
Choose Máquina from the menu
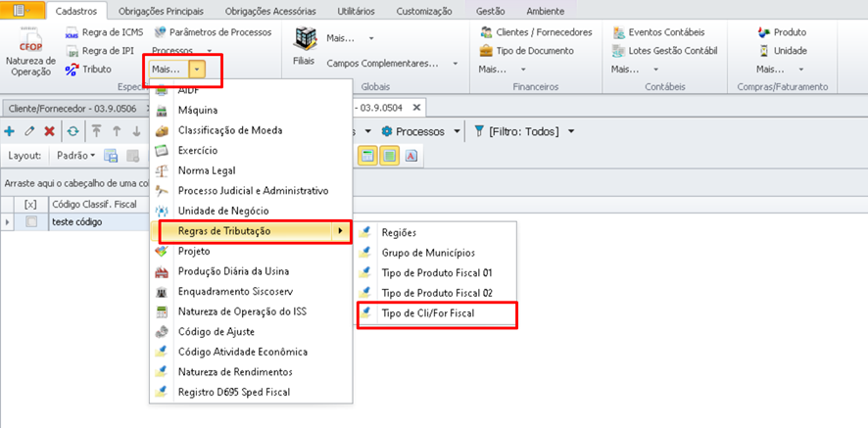198,111
